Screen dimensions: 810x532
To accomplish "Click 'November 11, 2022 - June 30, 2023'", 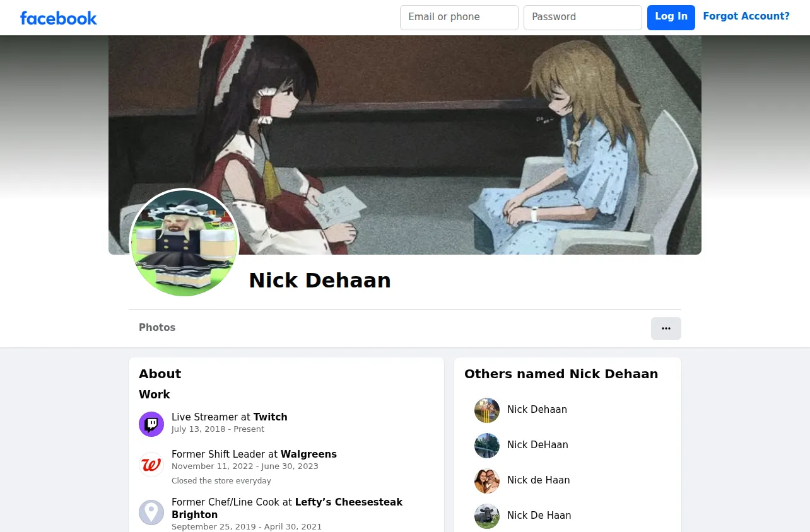I will tap(245, 466).
